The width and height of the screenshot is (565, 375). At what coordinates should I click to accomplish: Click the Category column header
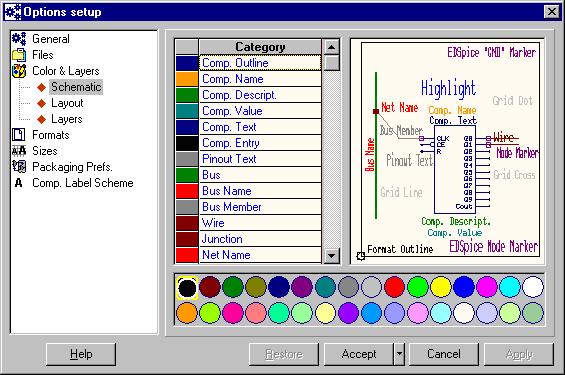(x=260, y=47)
